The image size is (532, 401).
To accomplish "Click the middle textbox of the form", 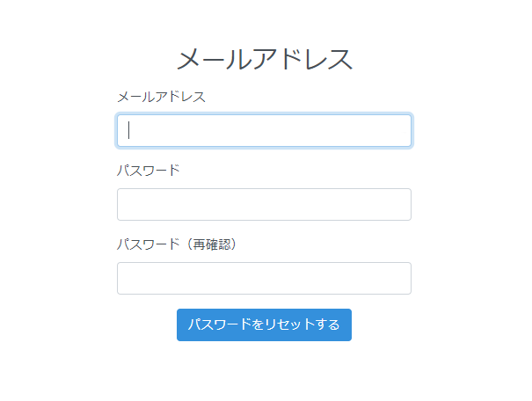I will click(264, 204).
